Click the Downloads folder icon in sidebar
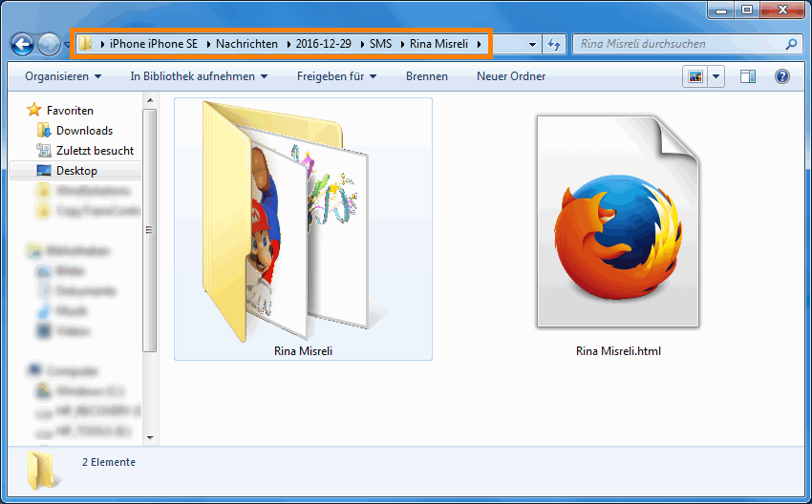Image resolution: width=812 pixels, height=504 pixels. point(44,130)
